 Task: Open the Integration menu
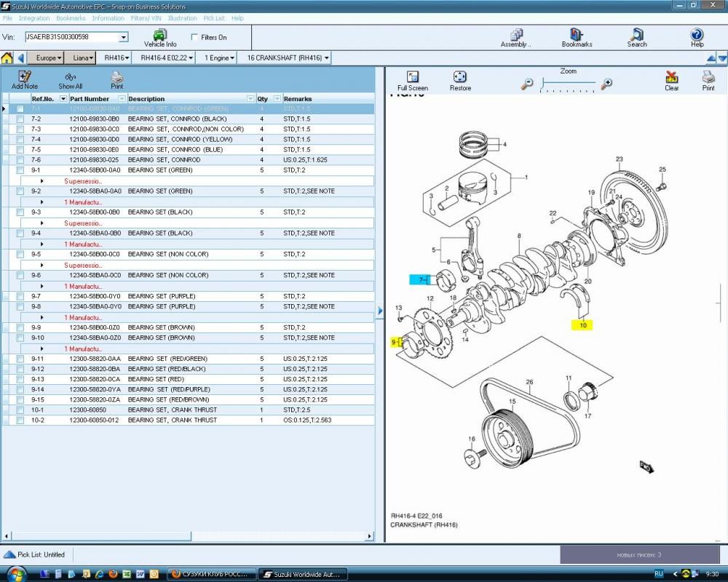34,18
